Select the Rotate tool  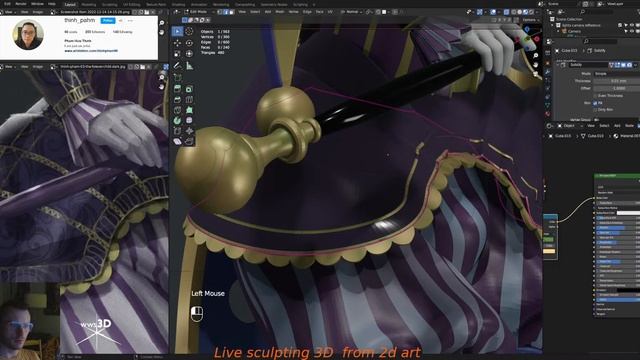[x=189, y=42]
